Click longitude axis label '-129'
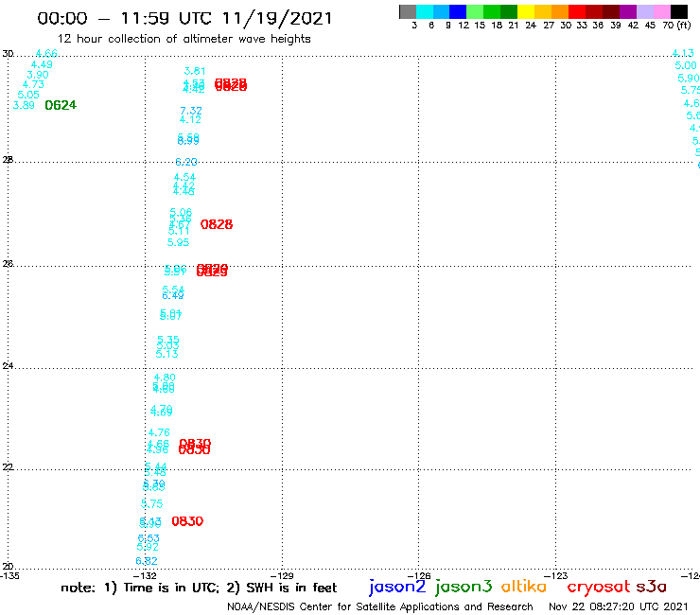This screenshot has height=615, width=700. 282,576
